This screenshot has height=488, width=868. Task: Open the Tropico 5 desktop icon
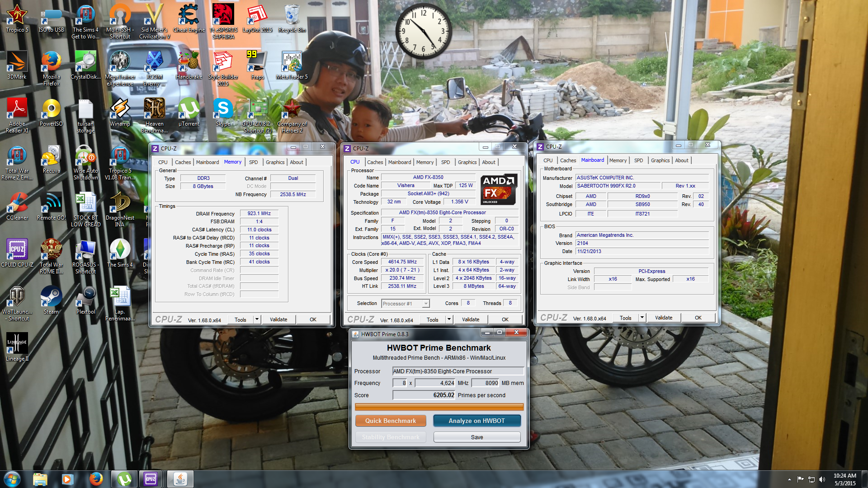point(17,19)
